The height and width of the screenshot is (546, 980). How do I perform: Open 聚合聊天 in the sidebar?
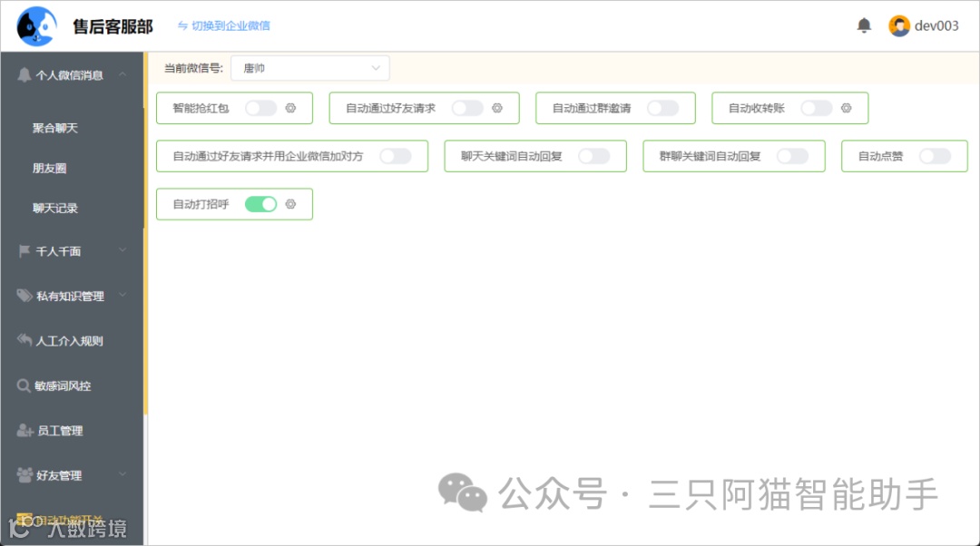pos(55,128)
